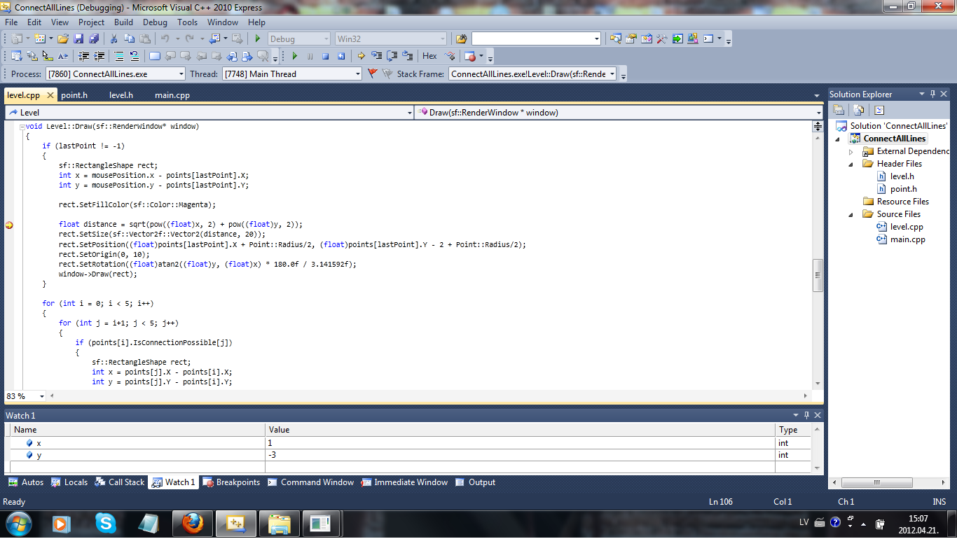Click the Comment Out Selected Lines icon
The height and width of the screenshot is (560, 957).
click(119, 56)
